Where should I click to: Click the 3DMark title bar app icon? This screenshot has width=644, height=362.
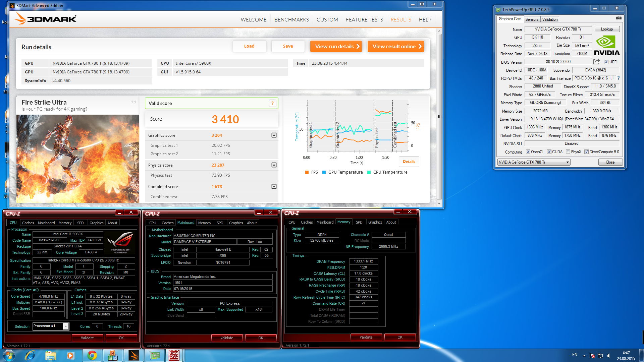click(x=12, y=5)
